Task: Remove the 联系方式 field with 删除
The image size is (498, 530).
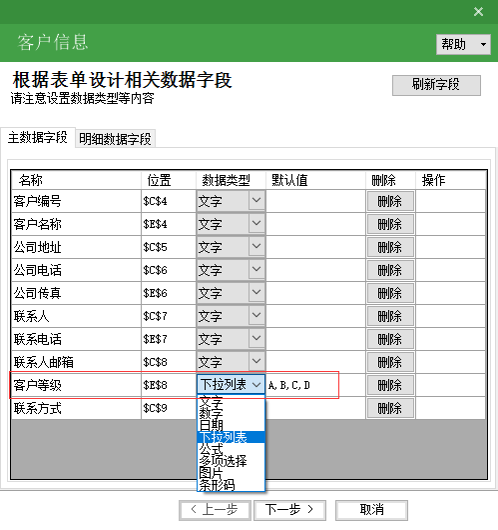Action: (390, 408)
